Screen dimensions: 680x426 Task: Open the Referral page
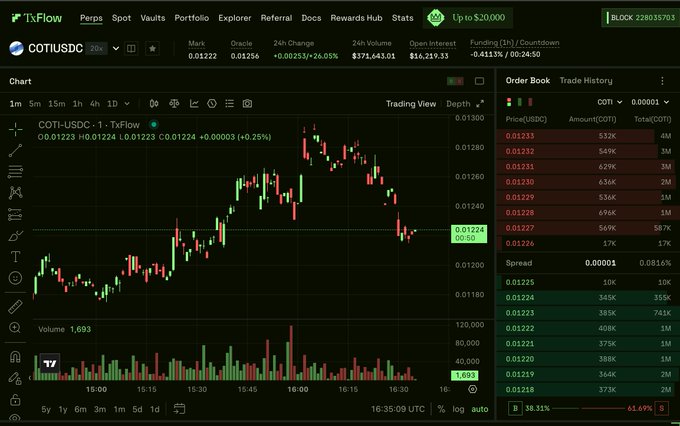tap(276, 18)
